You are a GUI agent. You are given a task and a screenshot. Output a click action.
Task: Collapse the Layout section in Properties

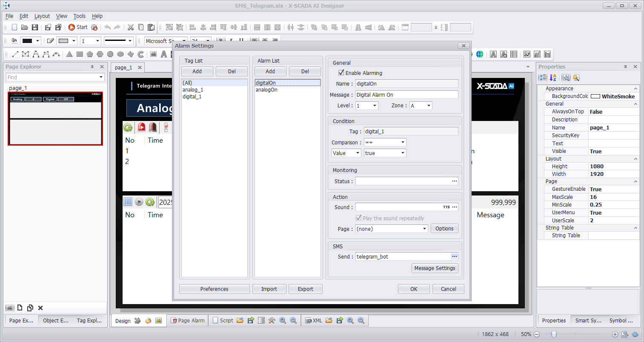pos(635,159)
